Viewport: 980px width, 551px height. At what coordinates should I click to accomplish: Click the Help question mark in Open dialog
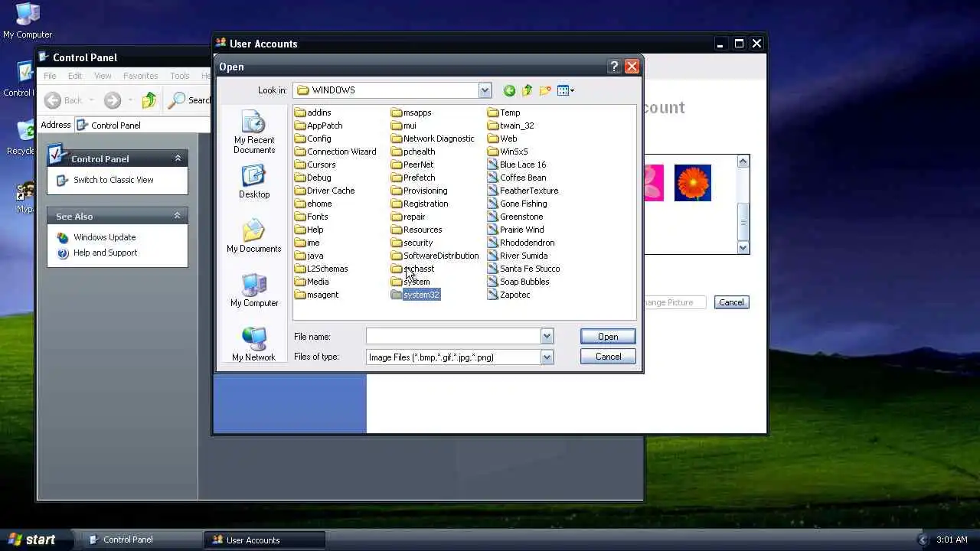pyautogui.click(x=614, y=67)
